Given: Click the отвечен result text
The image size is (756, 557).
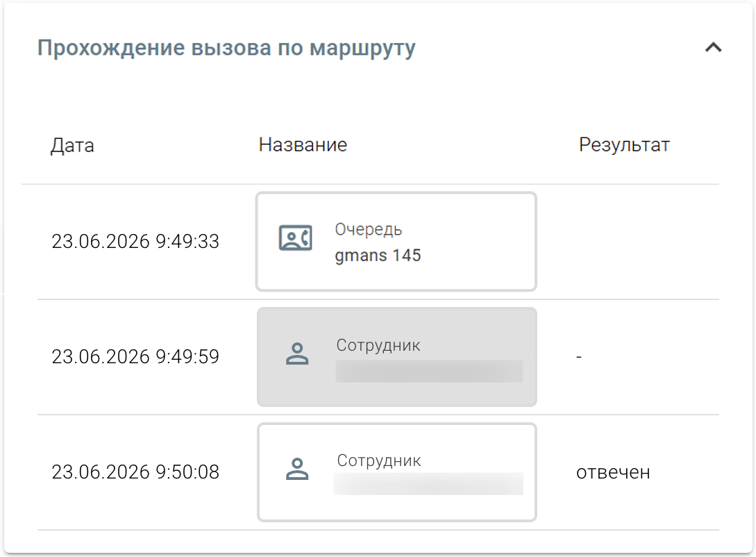Looking at the screenshot, I should pyautogui.click(x=613, y=472).
